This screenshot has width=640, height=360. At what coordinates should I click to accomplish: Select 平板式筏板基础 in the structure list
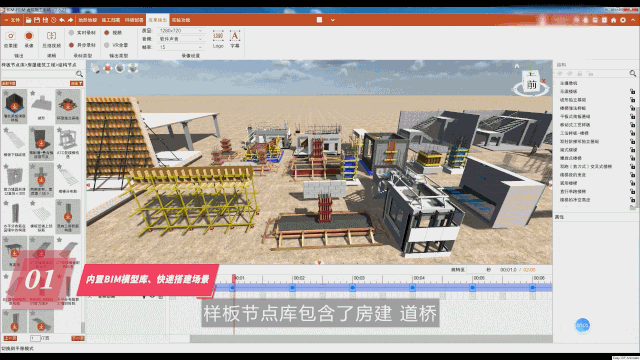[x=575, y=116]
